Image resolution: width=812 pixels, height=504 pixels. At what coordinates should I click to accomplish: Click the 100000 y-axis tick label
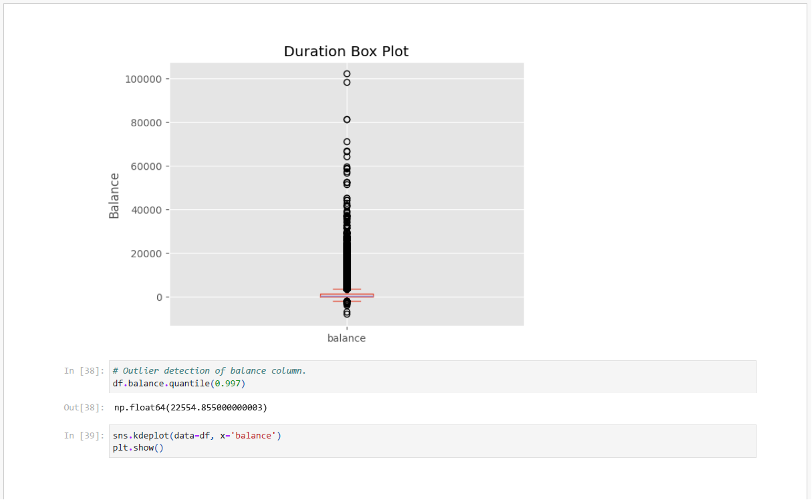(143, 80)
